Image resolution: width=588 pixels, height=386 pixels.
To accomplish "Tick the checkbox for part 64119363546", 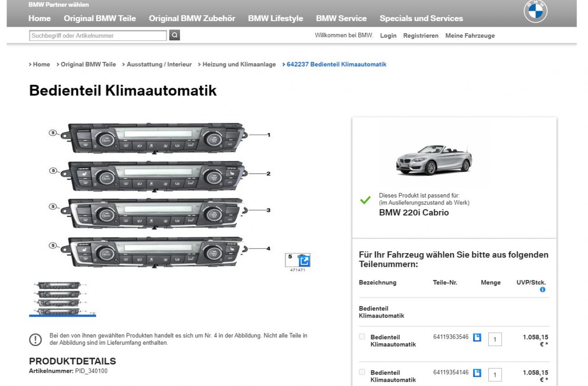I will click(362, 337).
